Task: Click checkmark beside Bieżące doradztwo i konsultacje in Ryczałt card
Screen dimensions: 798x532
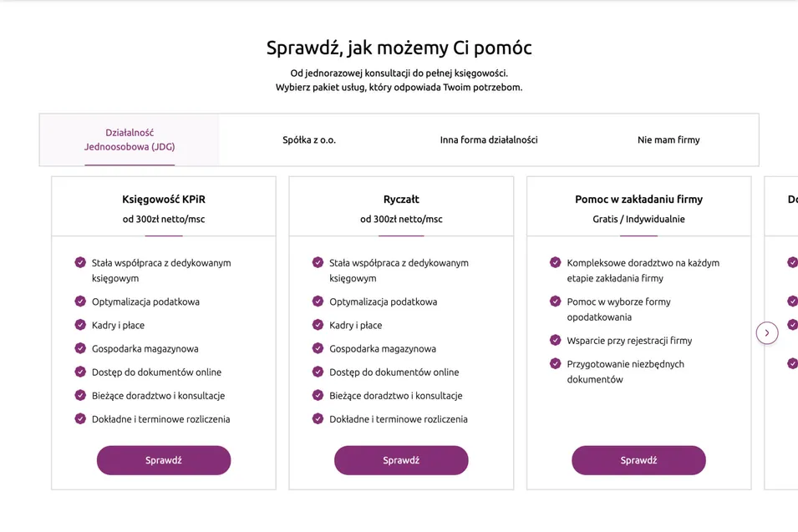Action: [318, 395]
